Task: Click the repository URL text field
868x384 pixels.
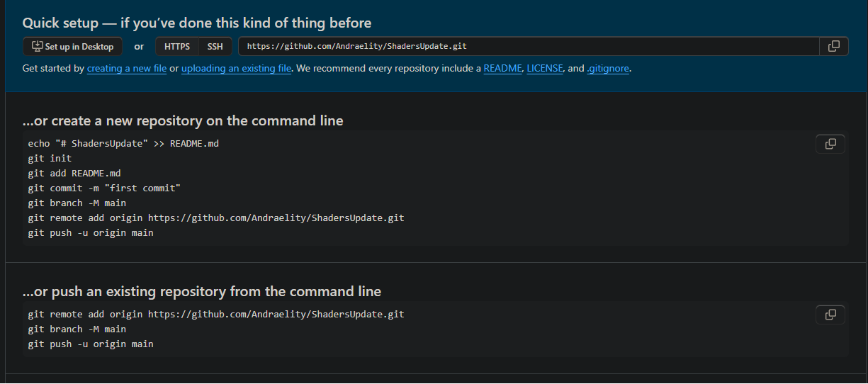Action: [x=529, y=46]
